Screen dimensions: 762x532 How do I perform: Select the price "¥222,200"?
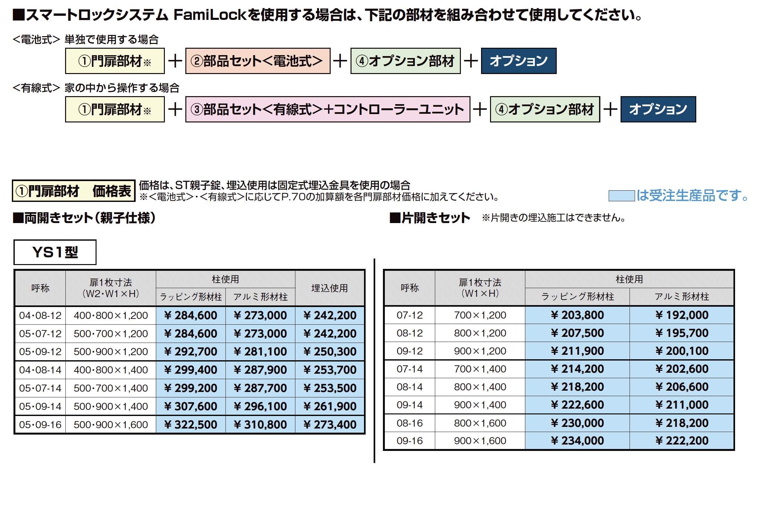(682, 441)
